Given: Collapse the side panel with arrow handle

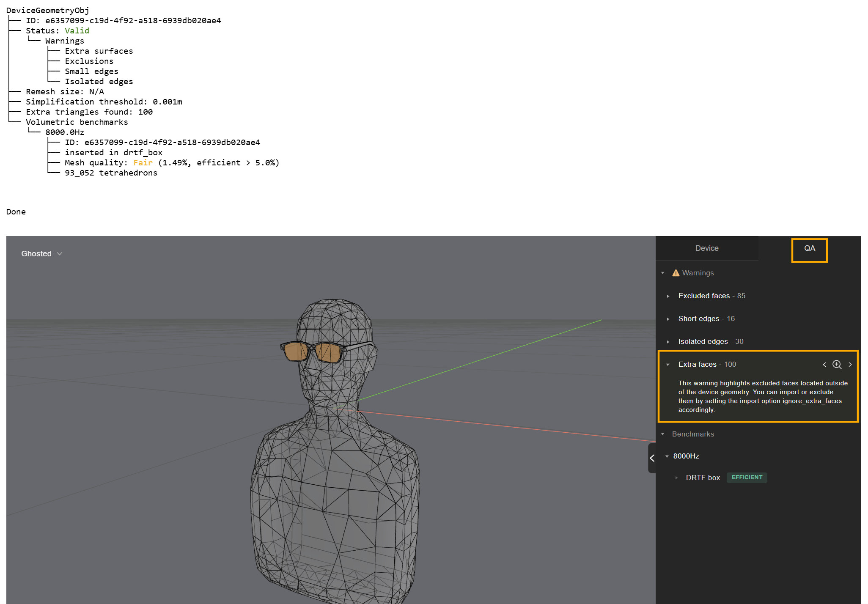Looking at the screenshot, I should tap(652, 458).
